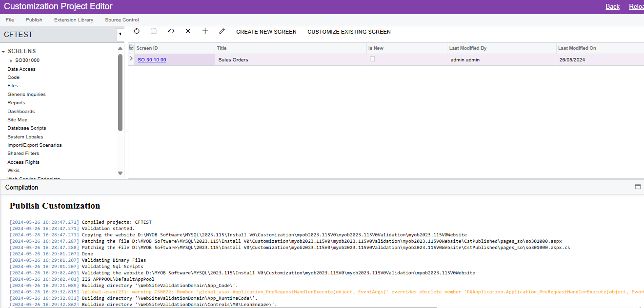Open Database Scripts in navigation

pyautogui.click(x=27, y=128)
